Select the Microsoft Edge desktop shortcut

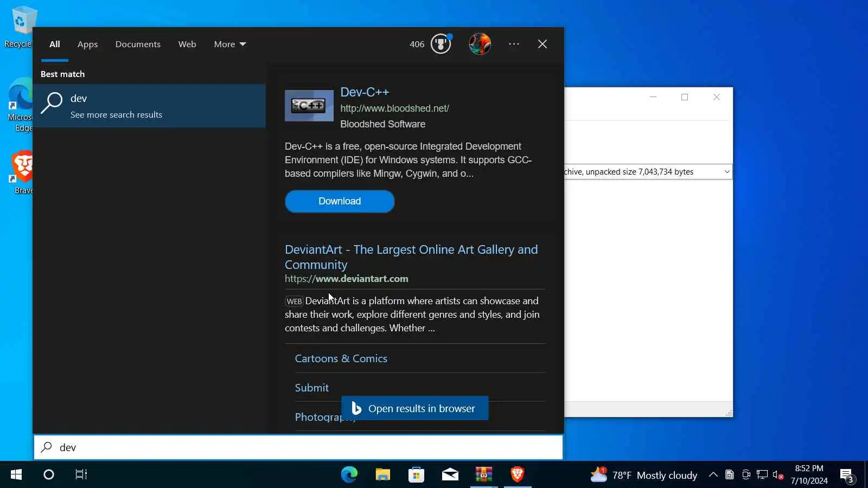[21, 105]
